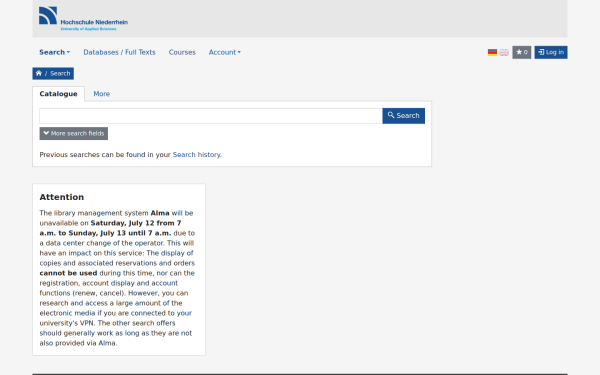This screenshot has width=600, height=375.
Task: Click the Hochschule Niederrhein logo
Action: 83,18
